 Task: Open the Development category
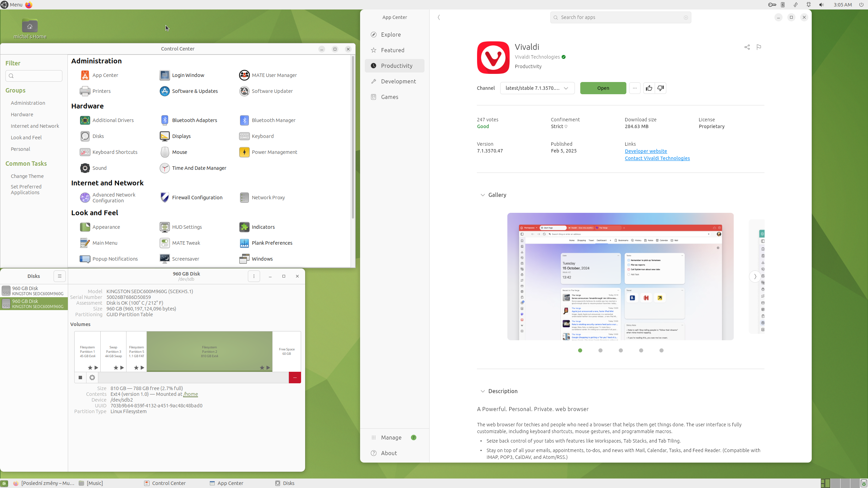click(398, 81)
